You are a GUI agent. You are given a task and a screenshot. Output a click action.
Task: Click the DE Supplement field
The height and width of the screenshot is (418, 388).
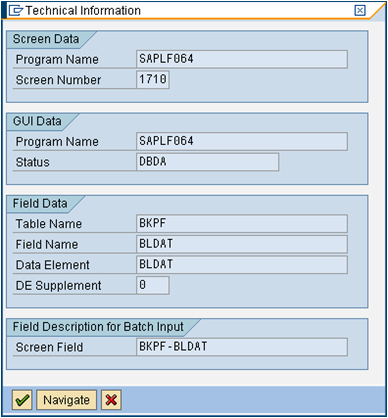[x=153, y=285]
